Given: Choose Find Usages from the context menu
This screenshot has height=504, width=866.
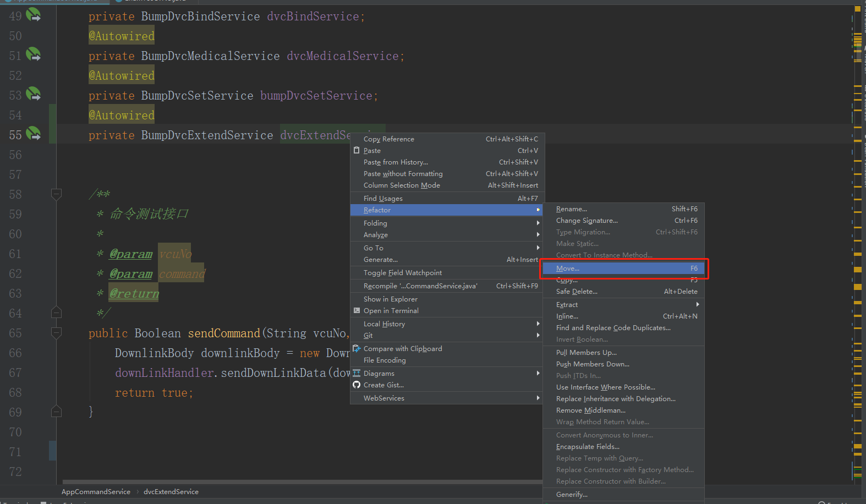Looking at the screenshot, I should tap(383, 198).
